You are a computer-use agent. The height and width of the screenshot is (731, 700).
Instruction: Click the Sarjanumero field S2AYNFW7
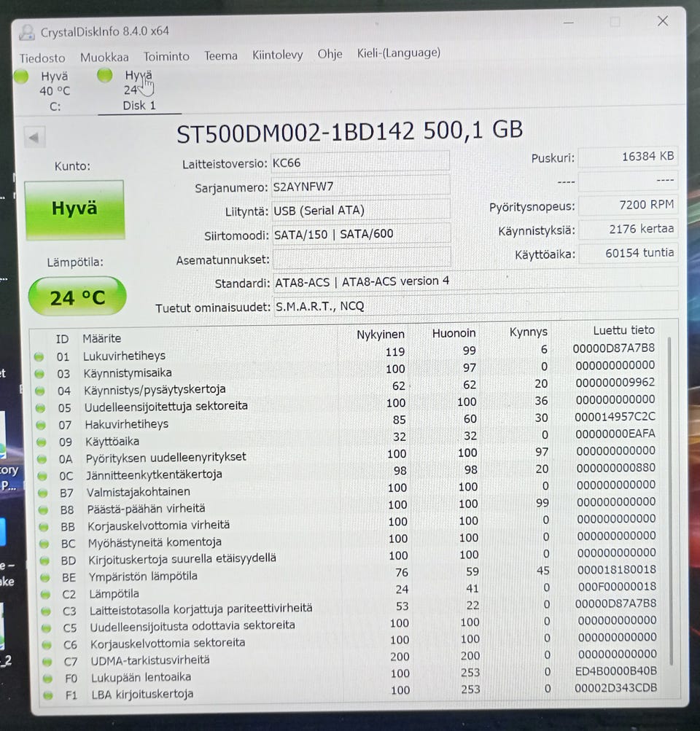click(x=360, y=187)
